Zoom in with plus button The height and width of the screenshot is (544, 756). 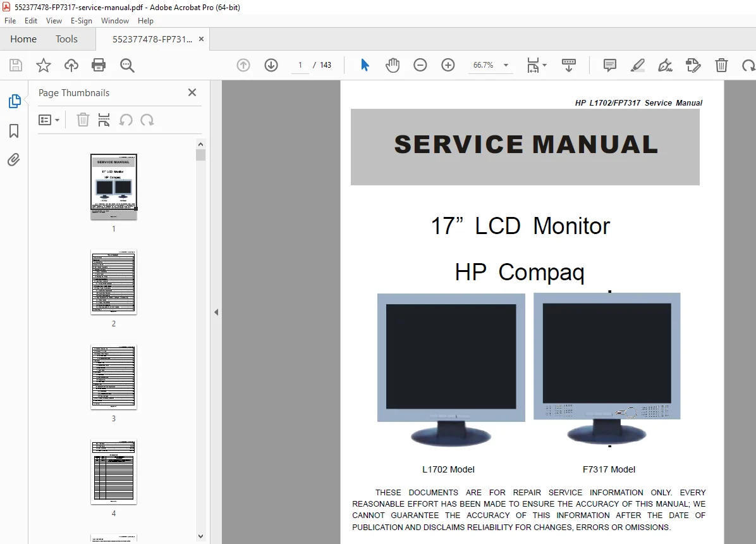click(x=448, y=65)
